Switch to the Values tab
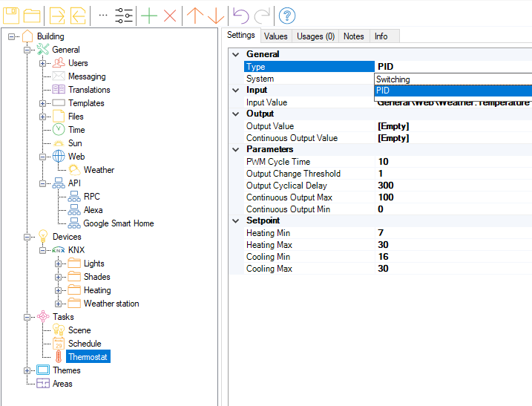The image size is (532, 406). (x=275, y=36)
